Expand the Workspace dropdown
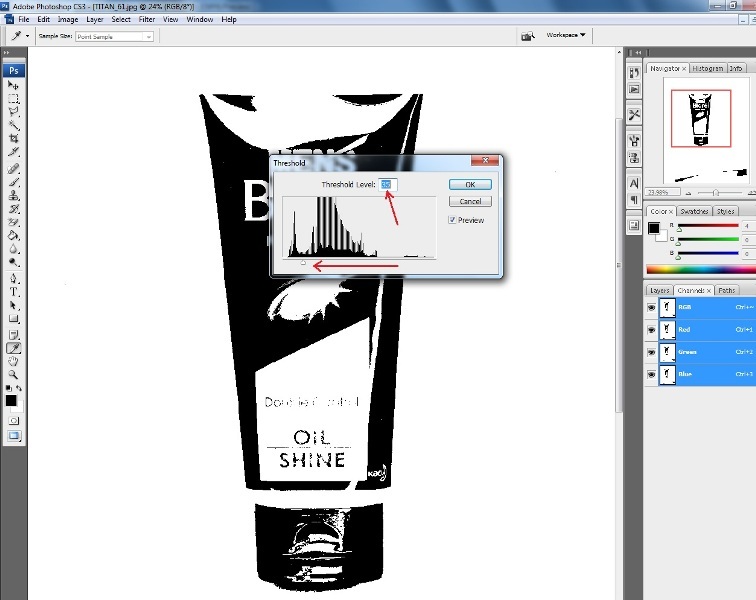 [565, 35]
